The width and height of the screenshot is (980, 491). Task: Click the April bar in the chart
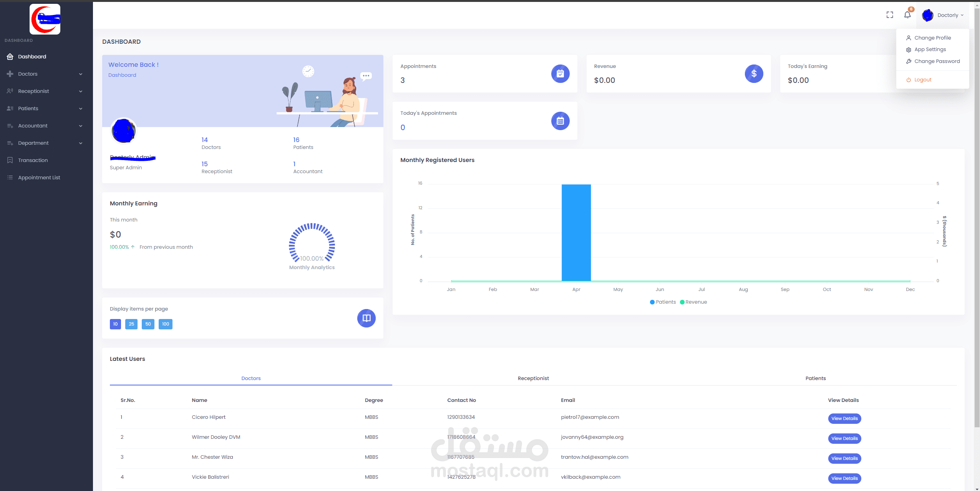coord(576,233)
